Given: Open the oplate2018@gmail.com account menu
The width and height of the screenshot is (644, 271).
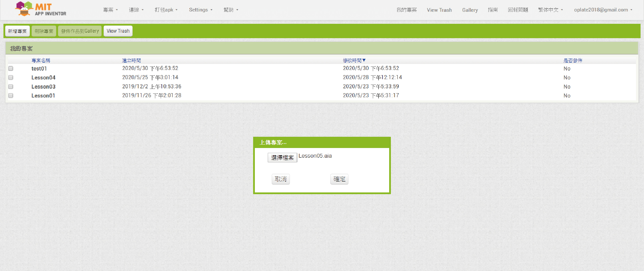Looking at the screenshot, I should [603, 10].
